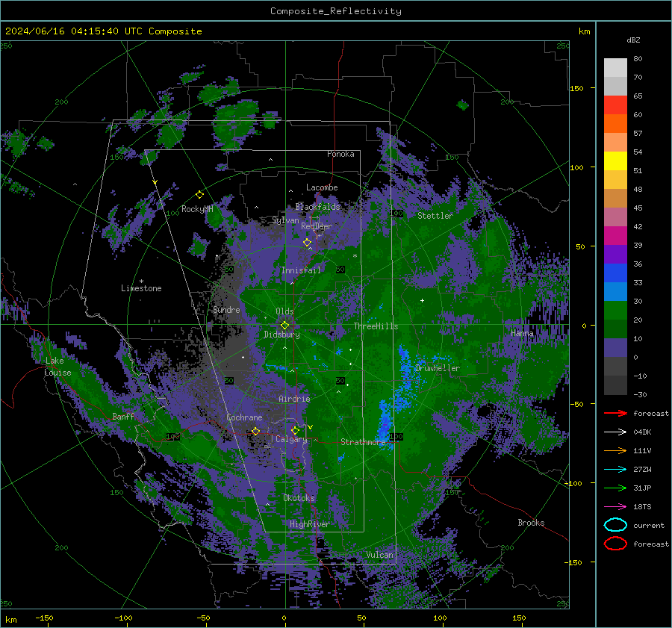Image resolution: width=672 pixels, height=628 pixels.
Task: Click the Hanna map label
Action: (522, 333)
